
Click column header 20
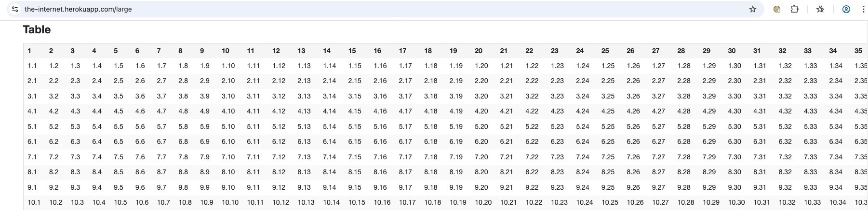pyautogui.click(x=479, y=51)
